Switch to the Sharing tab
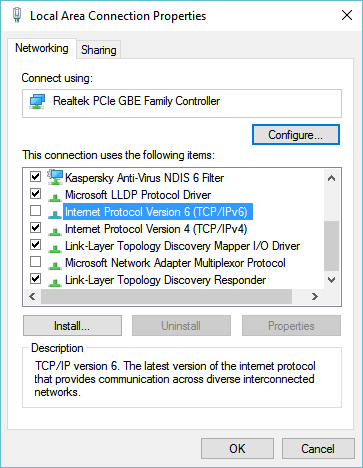This screenshot has width=363, height=468. (x=99, y=50)
